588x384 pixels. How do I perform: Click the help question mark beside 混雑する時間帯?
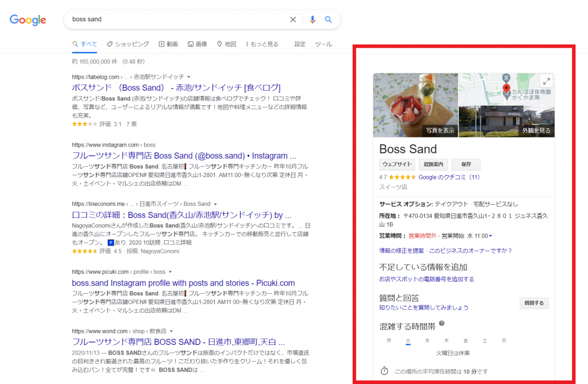tap(442, 323)
